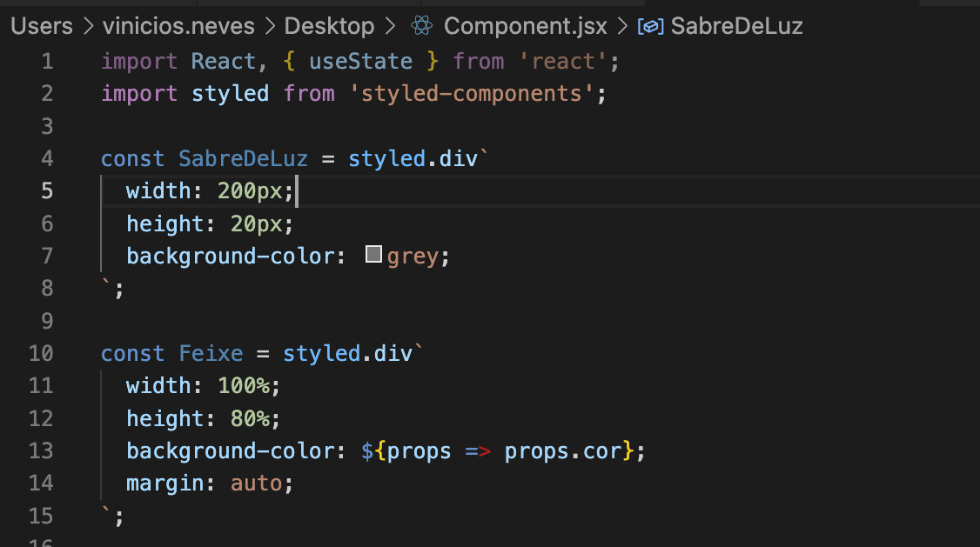Click 'styled.div' on line 10
This screenshot has width=980, height=547.
point(347,353)
